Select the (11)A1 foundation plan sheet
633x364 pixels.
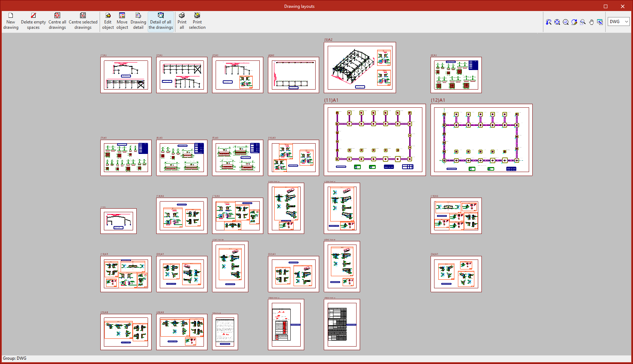coord(375,140)
